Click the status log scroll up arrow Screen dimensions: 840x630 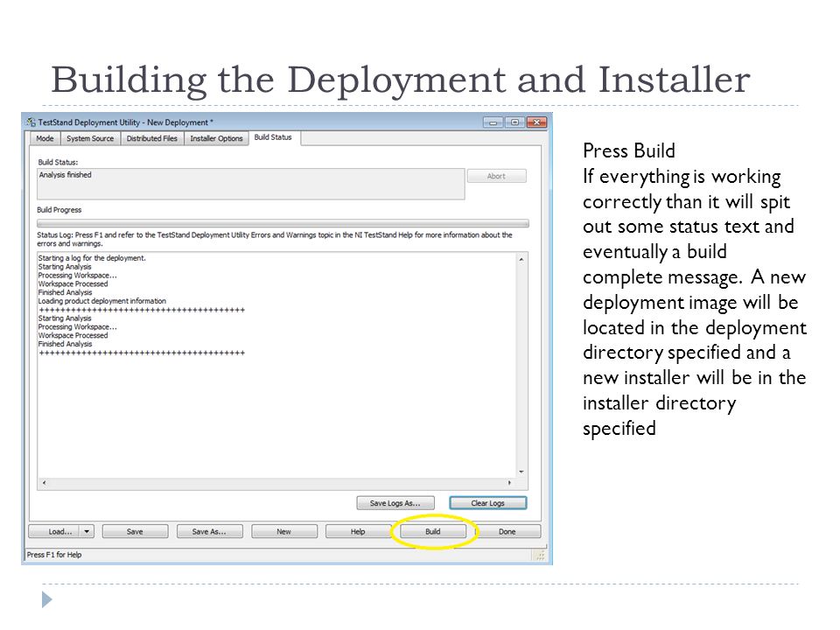pyautogui.click(x=521, y=259)
